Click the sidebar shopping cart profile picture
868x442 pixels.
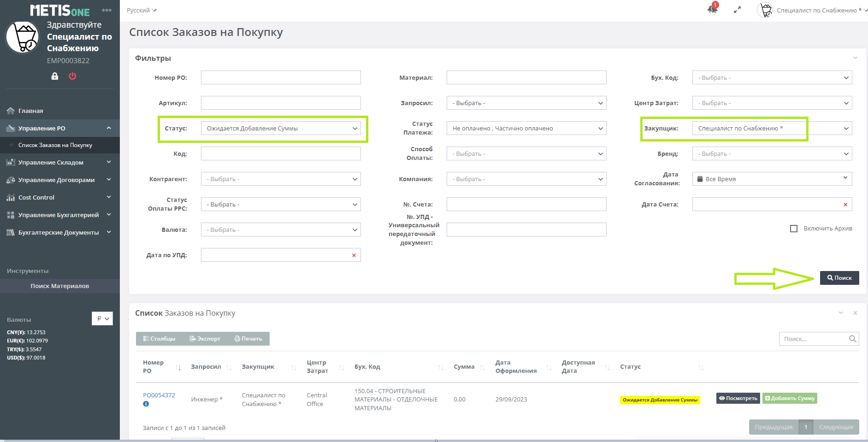click(x=23, y=37)
